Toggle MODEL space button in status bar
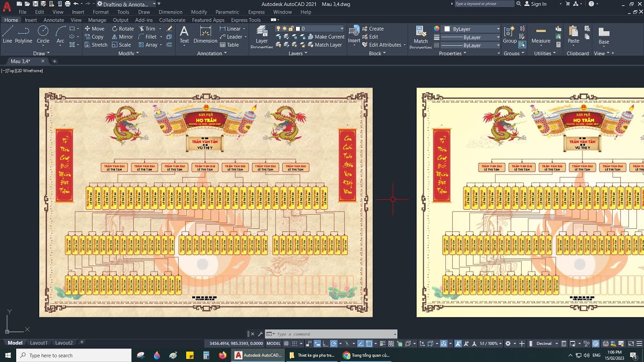Viewport: 644px width, 362px height. 273,343
